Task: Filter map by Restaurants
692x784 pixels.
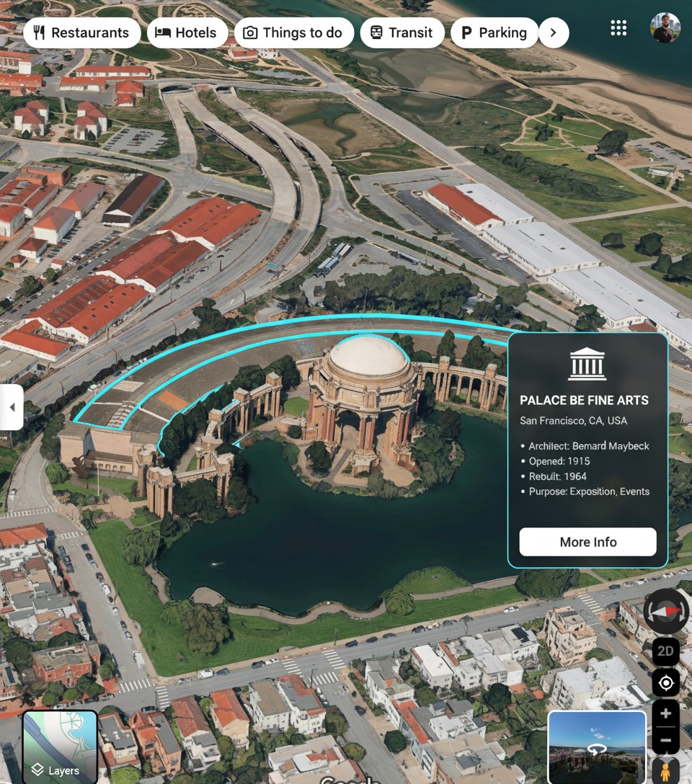Action: click(x=81, y=32)
